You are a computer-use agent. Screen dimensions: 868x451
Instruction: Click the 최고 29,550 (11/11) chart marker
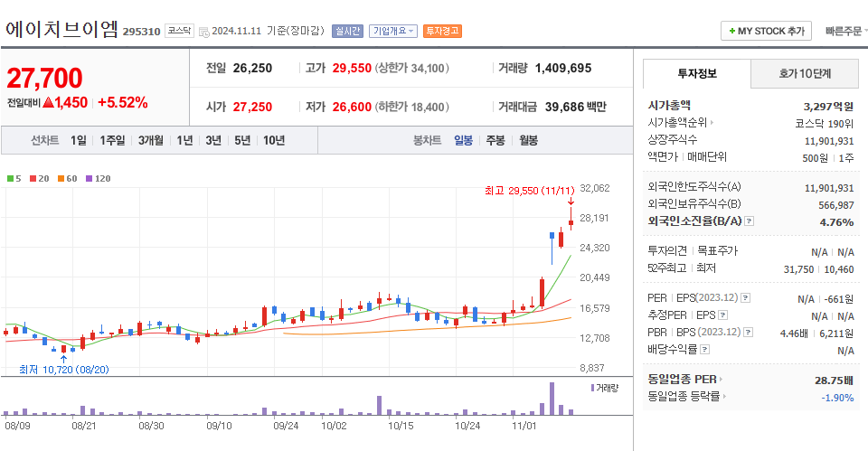[529, 191]
